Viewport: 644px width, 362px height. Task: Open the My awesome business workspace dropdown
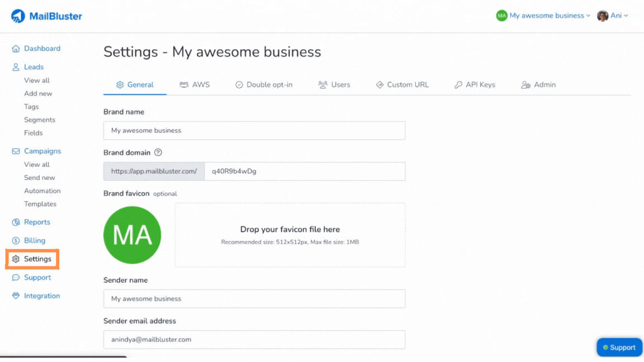click(543, 15)
